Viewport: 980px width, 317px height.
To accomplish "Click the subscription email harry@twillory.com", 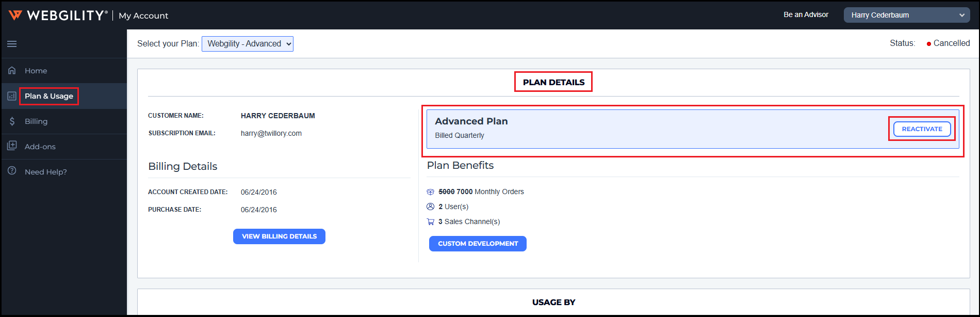I will point(271,133).
